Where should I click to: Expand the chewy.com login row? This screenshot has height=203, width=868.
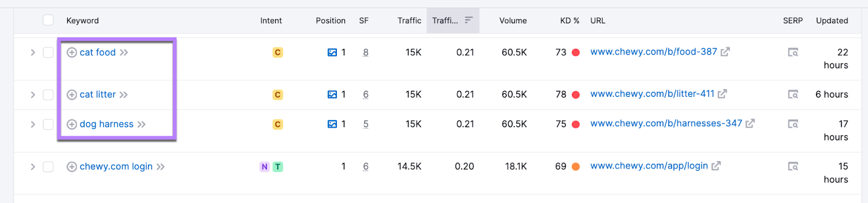tap(33, 167)
